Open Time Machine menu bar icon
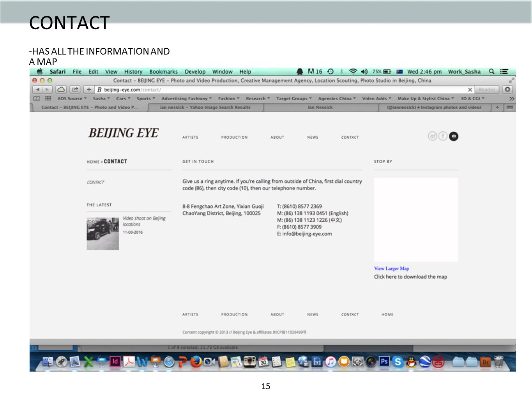 [331, 71]
